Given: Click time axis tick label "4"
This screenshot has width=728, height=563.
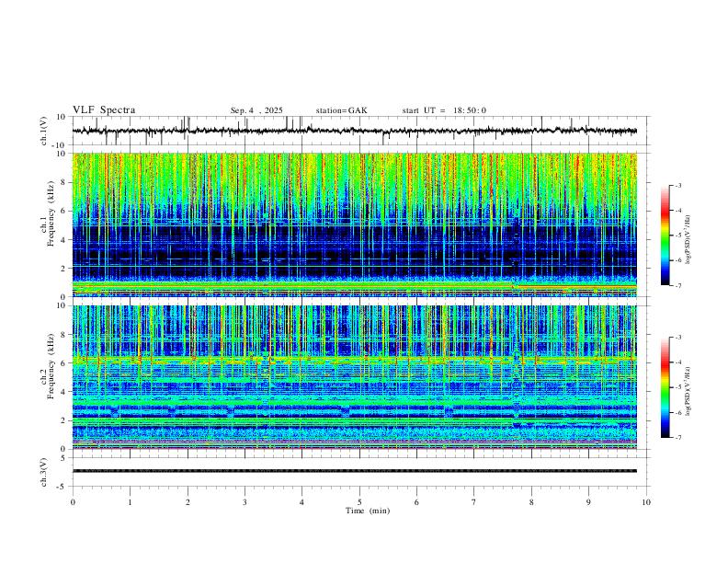Looking at the screenshot, I should point(301,502).
